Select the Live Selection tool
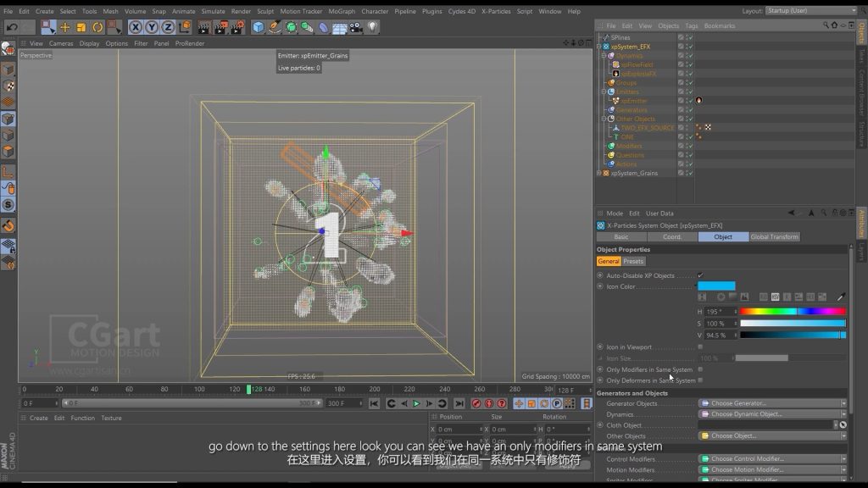The height and width of the screenshot is (488, 868). tap(48, 26)
